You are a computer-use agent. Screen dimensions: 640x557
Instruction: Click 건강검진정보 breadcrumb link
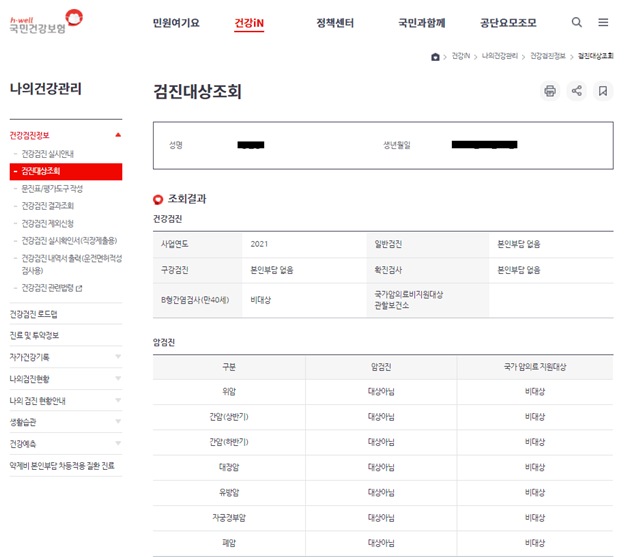(548, 56)
